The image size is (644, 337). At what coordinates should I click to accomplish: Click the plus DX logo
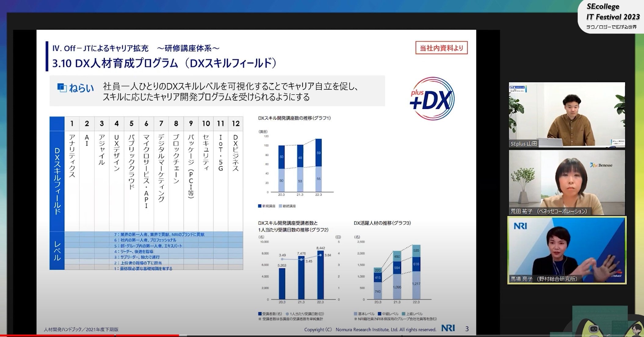tap(432, 99)
